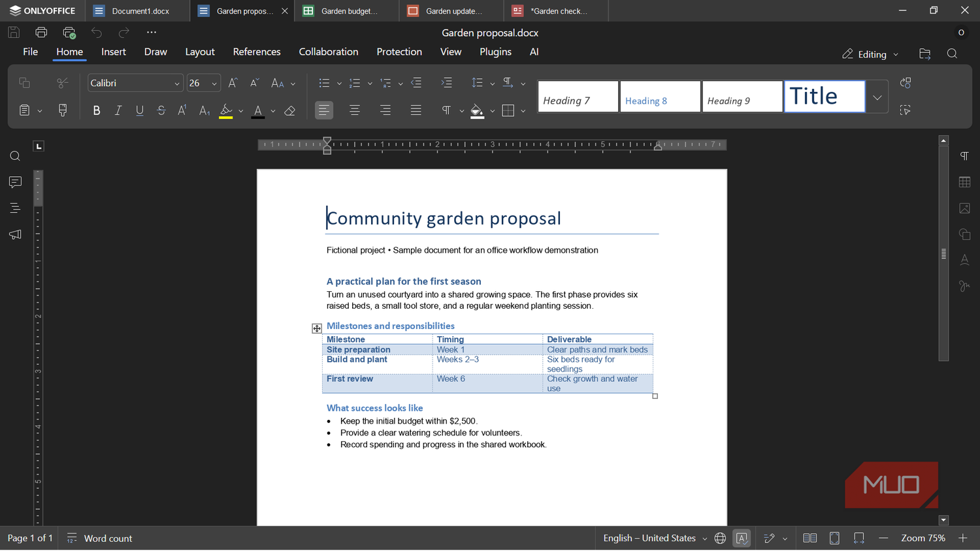Click the Print icon
The width and height of the screenshot is (980, 551).
[x=41, y=33]
